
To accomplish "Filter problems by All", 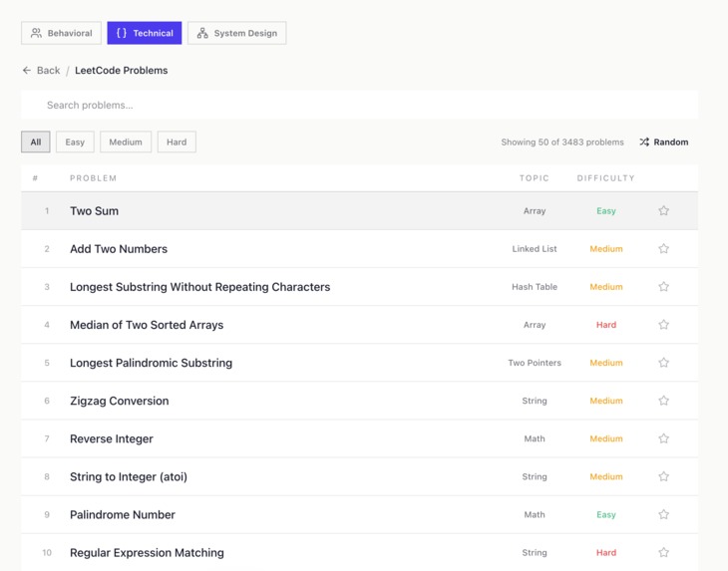I will point(36,142).
